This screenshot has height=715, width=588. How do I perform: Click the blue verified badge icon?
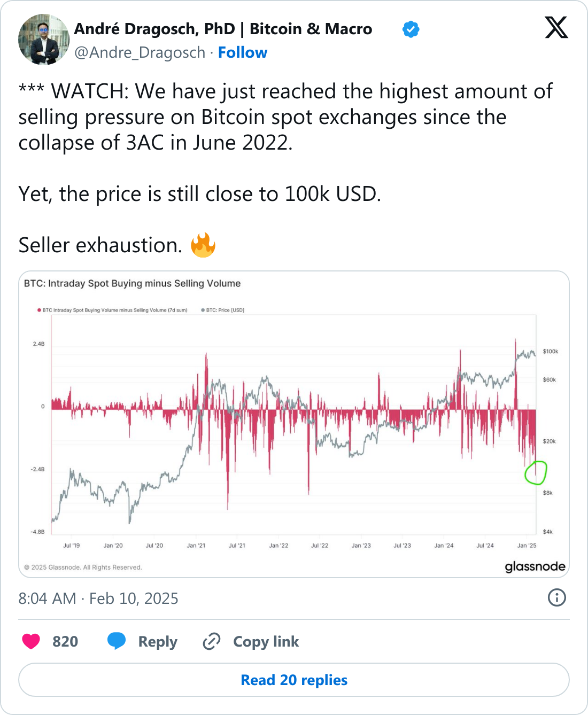pyautogui.click(x=411, y=29)
